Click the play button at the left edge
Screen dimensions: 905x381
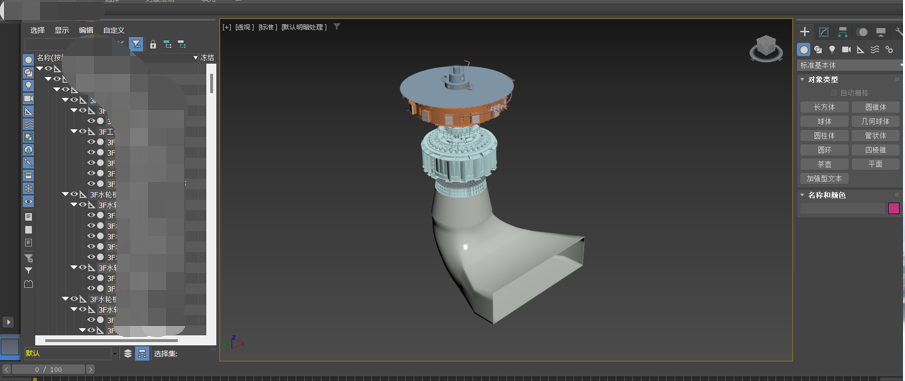pos(8,322)
